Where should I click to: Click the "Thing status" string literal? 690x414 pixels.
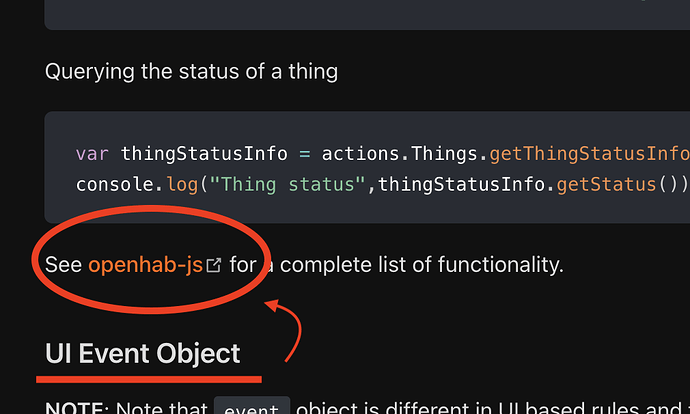click(x=287, y=184)
